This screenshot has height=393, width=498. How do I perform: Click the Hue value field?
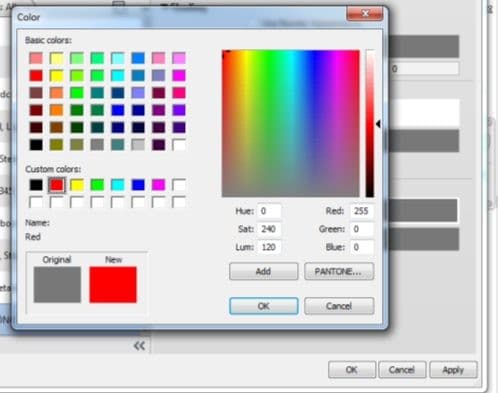pos(269,211)
